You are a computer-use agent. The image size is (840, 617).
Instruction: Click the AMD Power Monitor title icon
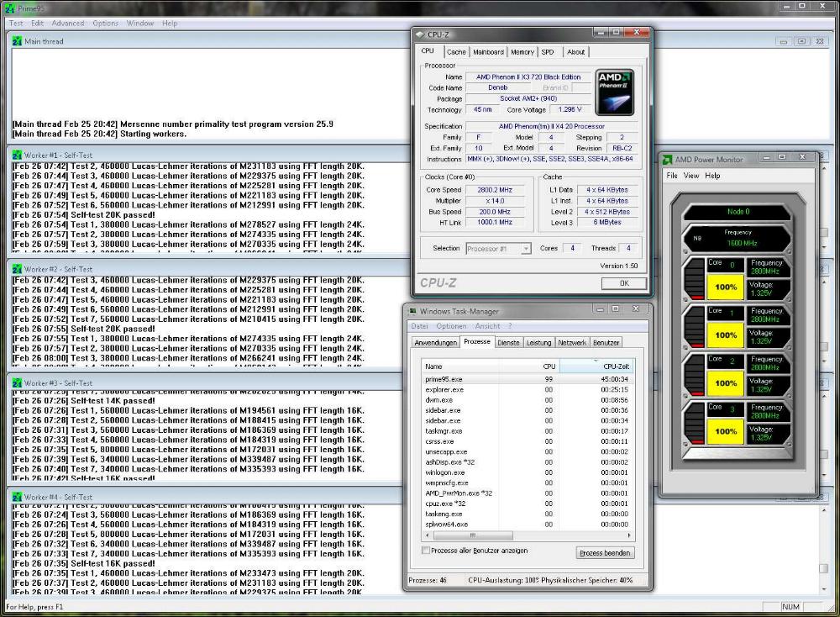[x=668, y=159]
